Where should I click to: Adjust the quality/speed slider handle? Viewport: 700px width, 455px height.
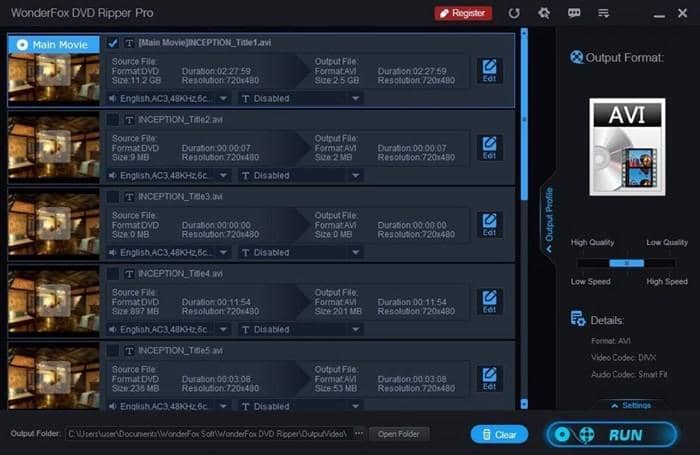[x=626, y=263]
